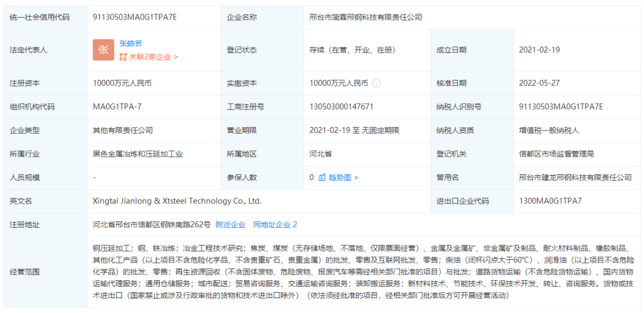Click the address text 河北省邢台市信都区钢铁南路262号

(x=151, y=225)
